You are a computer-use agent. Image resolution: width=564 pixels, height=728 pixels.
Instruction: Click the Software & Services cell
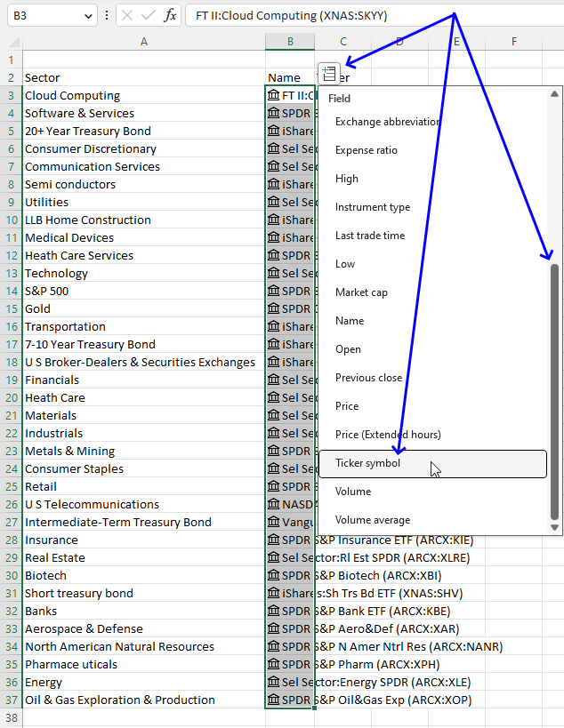[x=143, y=113]
